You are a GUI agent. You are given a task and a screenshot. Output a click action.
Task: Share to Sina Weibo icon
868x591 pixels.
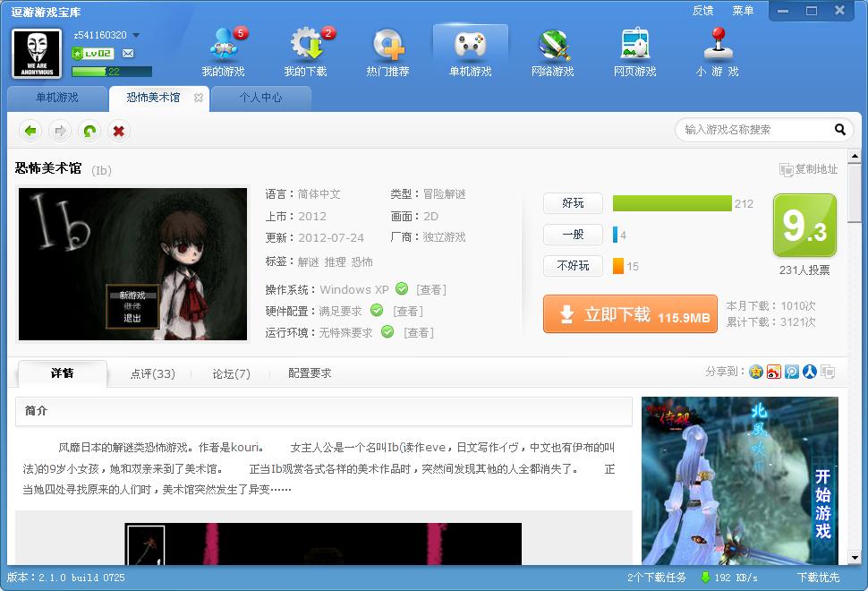(774, 372)
